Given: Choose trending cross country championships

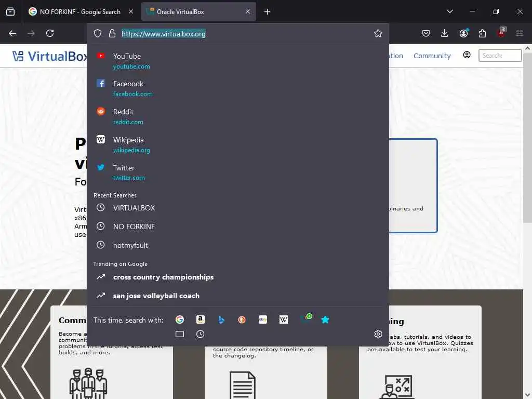Looking at the screenshot, I should click(238, 277).
